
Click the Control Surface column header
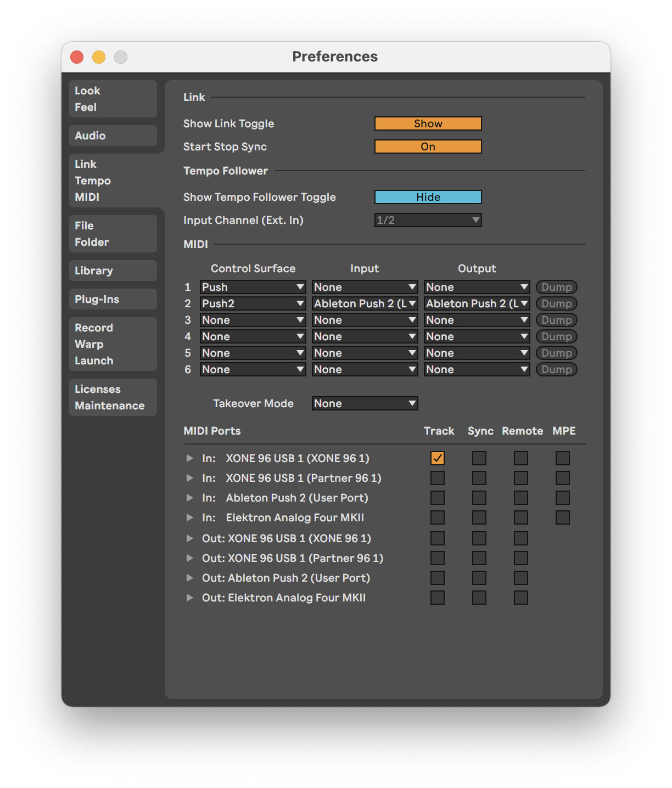[253, 268]
